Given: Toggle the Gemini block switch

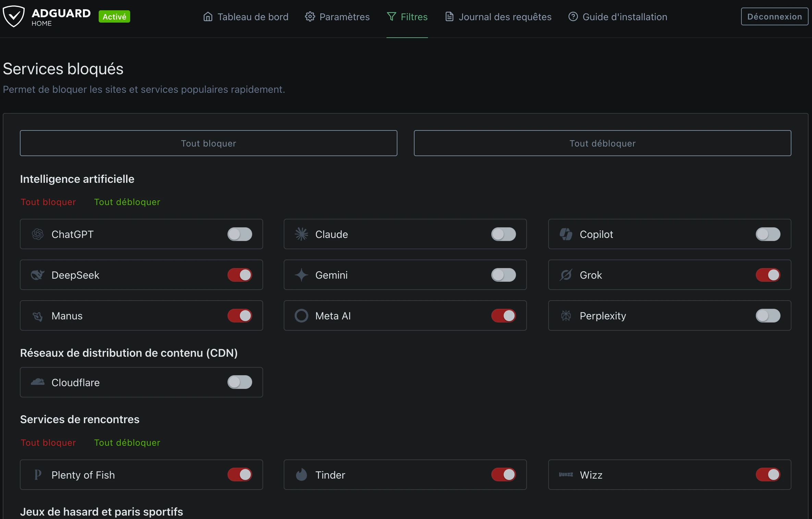Looking at the screenshot, I should pyautogui.click(x=504, y=275).
